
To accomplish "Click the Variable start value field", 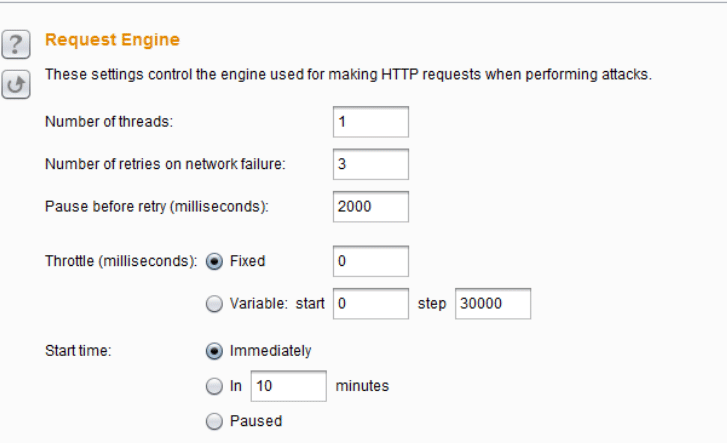I will pos(371,304).
